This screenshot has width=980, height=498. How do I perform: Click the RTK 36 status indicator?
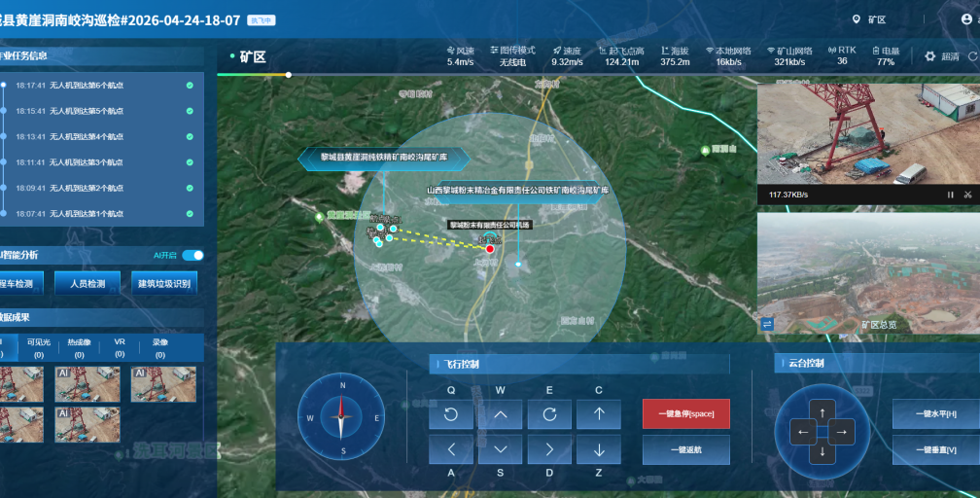pyautogui.click(x=842, y=55)
